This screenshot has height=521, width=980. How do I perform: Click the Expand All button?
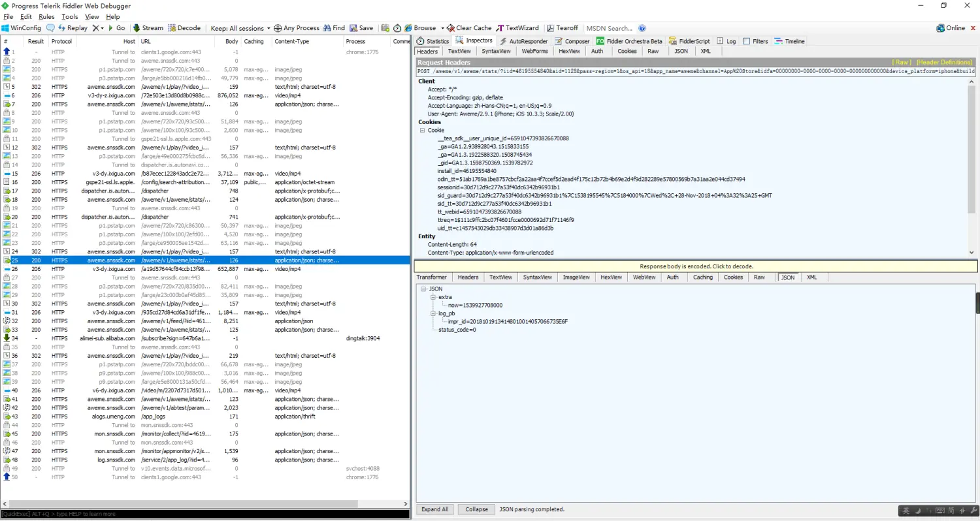435,509
